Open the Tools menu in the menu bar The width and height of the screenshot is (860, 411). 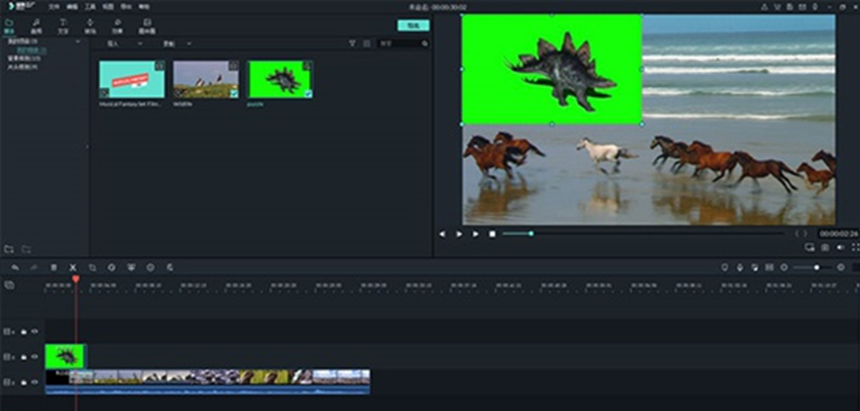tap(90, 6)
